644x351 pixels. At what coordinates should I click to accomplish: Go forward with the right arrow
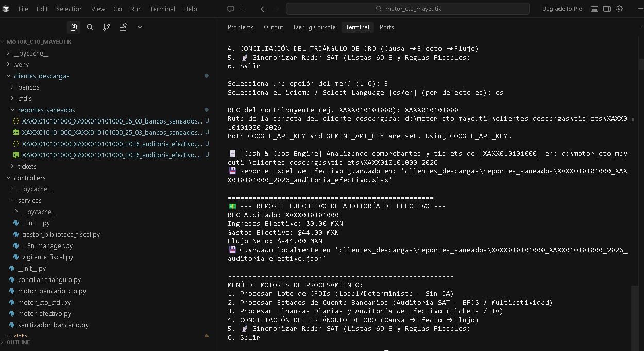(276, 9)
